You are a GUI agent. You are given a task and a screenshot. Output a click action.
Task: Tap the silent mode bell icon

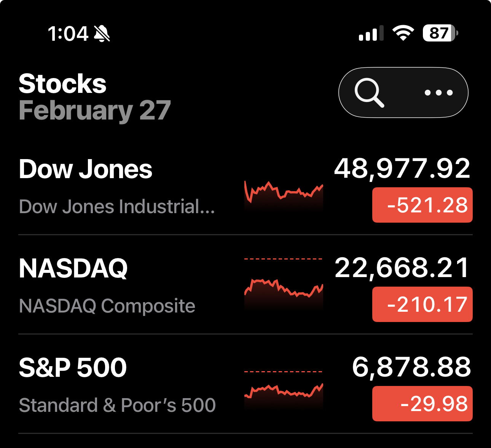tap(102, 34)
